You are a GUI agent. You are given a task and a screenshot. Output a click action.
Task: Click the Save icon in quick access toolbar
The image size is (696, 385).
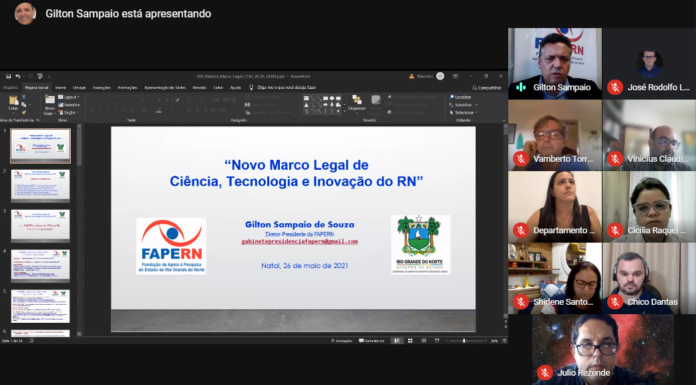point(8,76)
